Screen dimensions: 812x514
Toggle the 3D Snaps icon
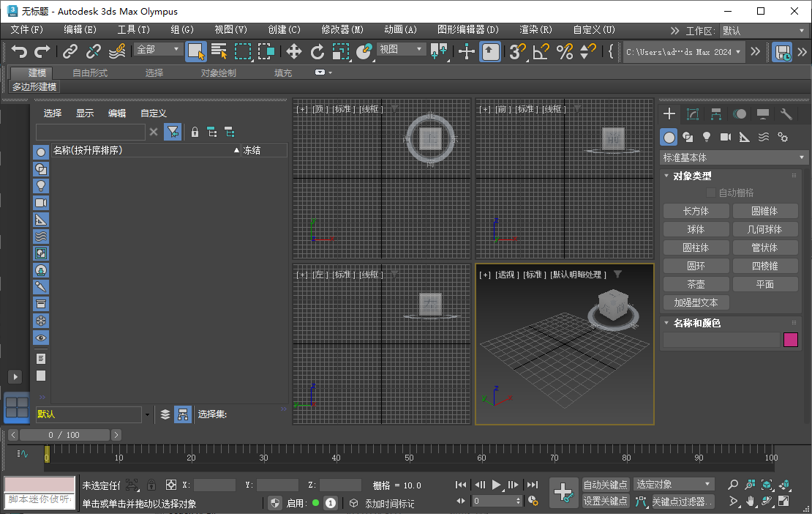[516, 51]
